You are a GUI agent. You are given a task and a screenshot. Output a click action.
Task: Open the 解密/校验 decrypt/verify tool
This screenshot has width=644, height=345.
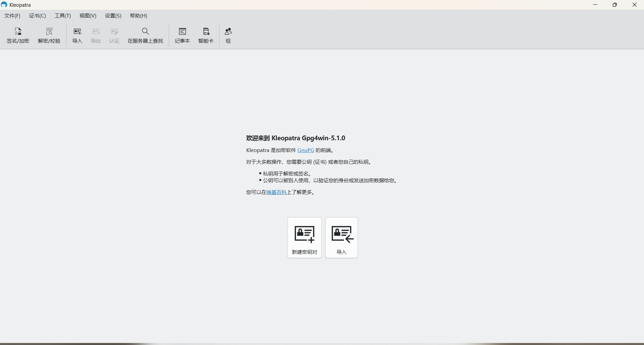coord(49,35)
